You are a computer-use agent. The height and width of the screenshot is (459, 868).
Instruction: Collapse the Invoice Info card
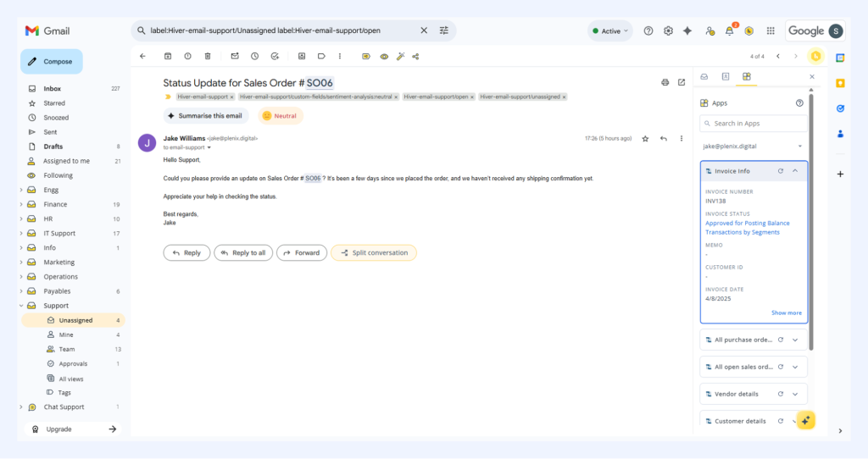(795, 171)
